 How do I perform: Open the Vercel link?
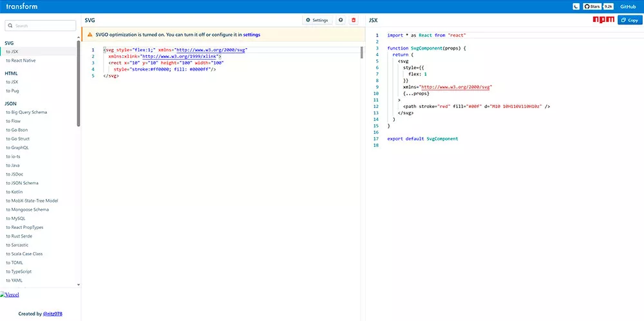(10, 295)
